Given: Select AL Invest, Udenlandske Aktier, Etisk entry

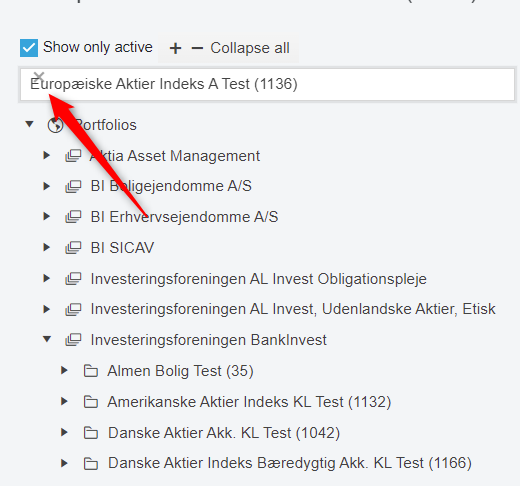Looking at the screenshot, I should pos(293,309).
